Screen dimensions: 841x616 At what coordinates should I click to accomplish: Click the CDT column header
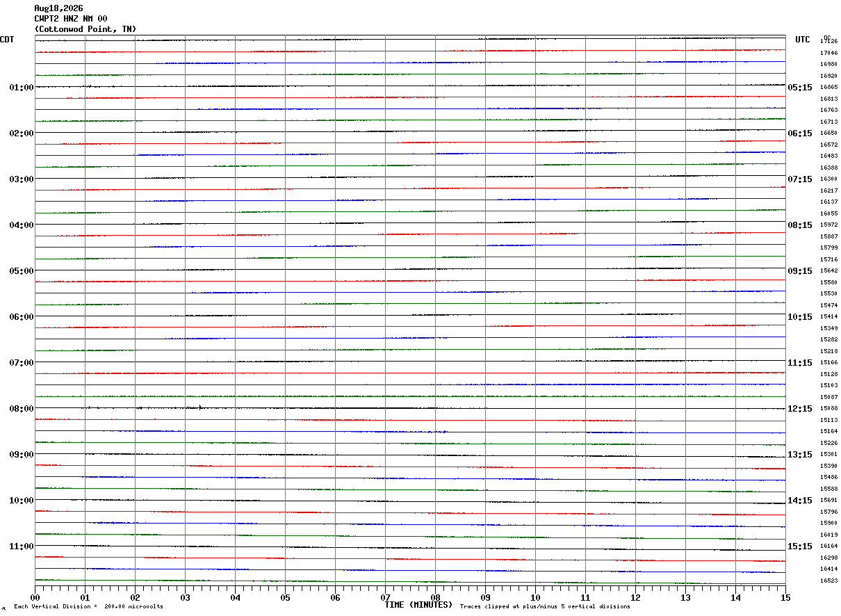pos(7,40)
